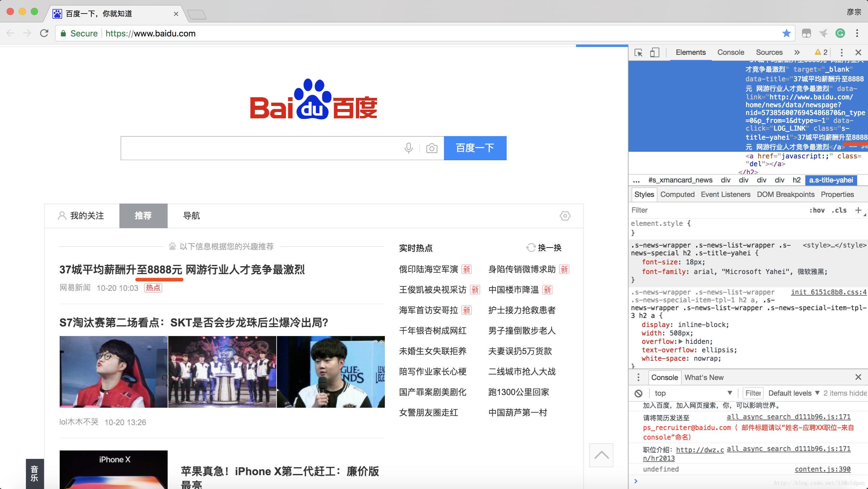The image size is (868, 489).
Task: Click the user profile extension icon
Action: point(806,33)
